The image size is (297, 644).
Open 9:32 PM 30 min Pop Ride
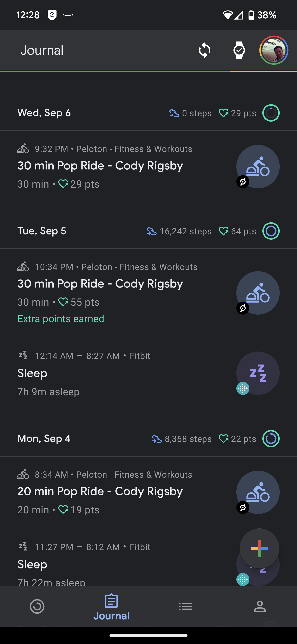tap(100, 166)
